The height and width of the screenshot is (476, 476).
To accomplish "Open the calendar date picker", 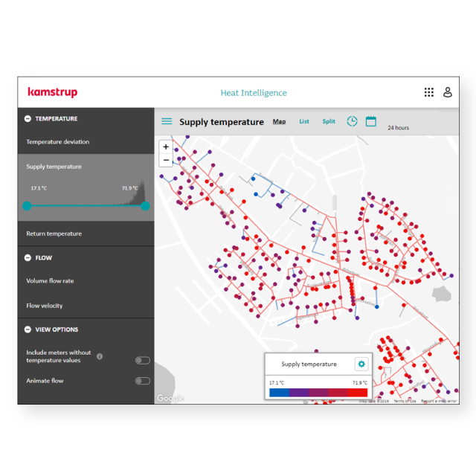I will 370,121.
